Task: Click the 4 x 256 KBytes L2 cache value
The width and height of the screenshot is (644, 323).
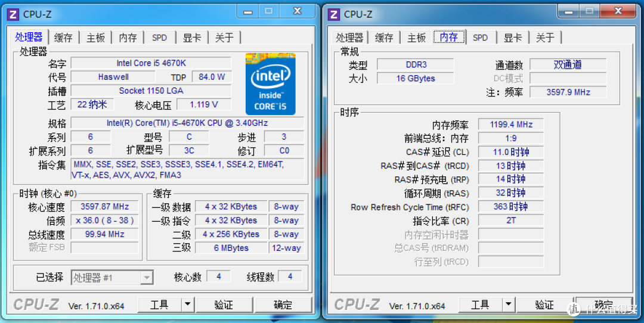Action: click(231, 234)
